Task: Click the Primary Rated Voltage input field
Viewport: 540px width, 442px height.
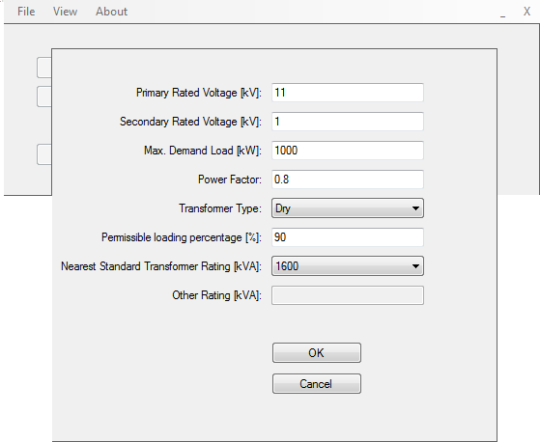Action: (x=347, y=92)
